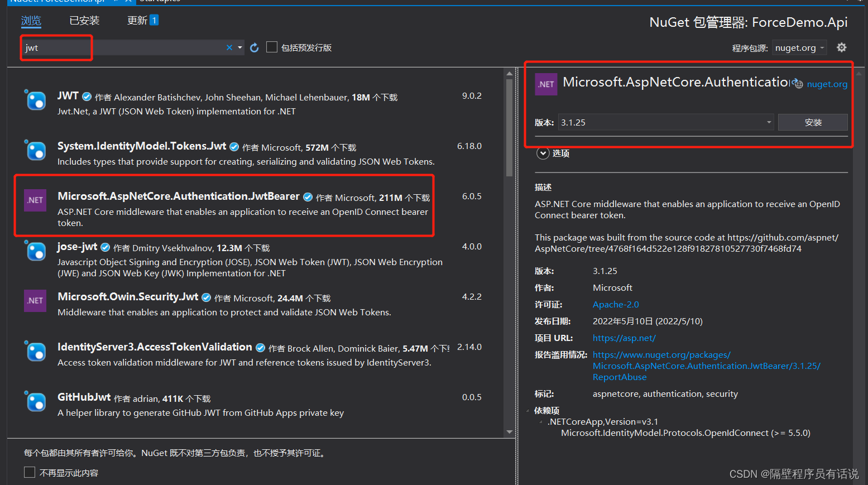Click System.IdentityModel.Tokens.Jwt package icon
Image resolution: width=868 pixels, height=485 pixels.
[x=36, y=151]
